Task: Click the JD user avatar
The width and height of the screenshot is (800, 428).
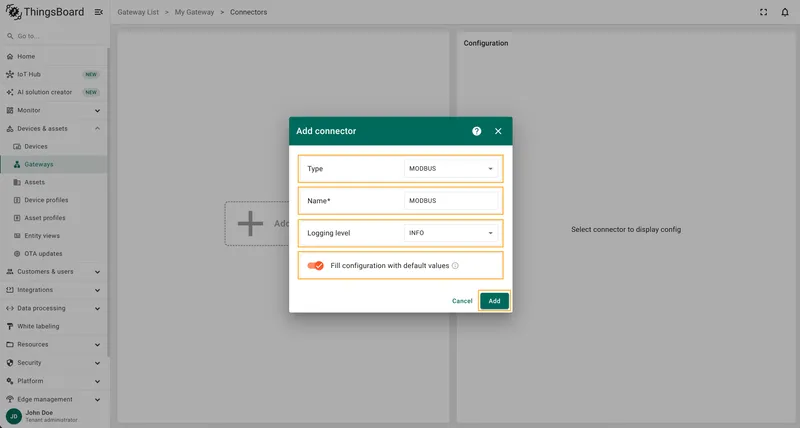Action: click(14, 416)
